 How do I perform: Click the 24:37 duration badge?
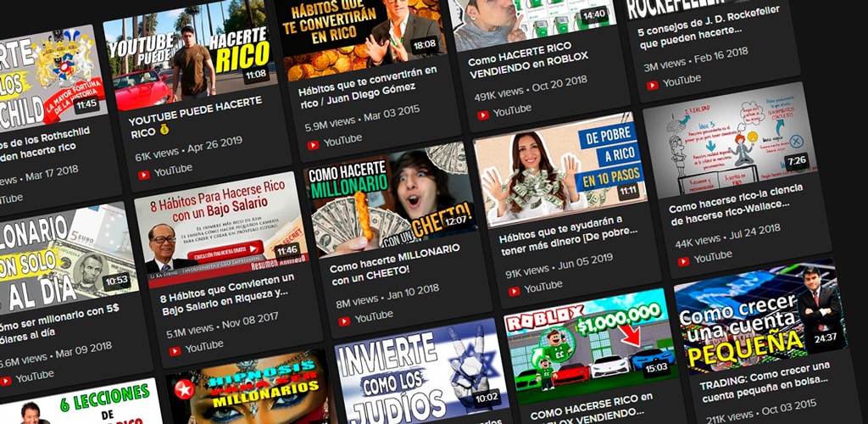(826, 338)
